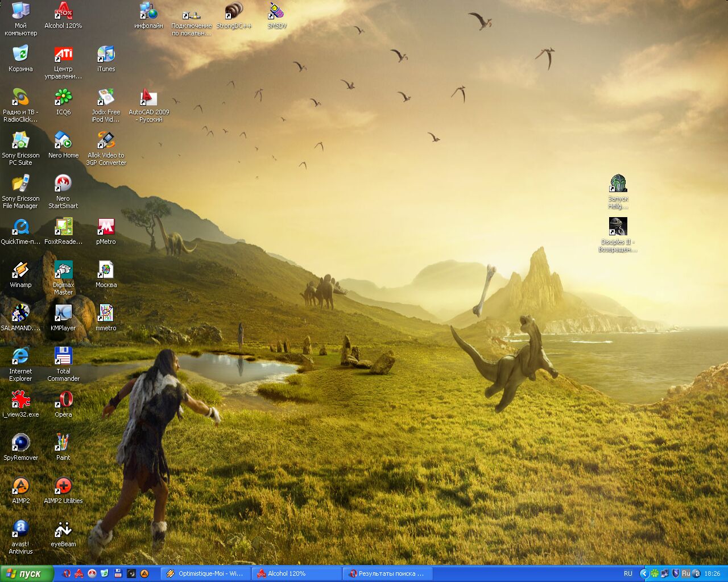Select the Москва desktop file icon
The image size is (728, 582).
pos(106,275)
